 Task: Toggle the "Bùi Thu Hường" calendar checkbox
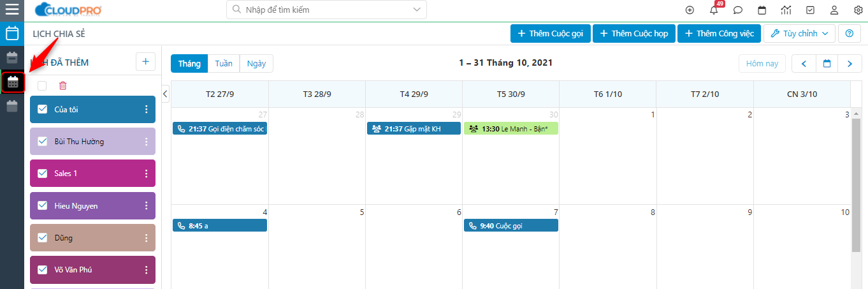click(43, 142)
